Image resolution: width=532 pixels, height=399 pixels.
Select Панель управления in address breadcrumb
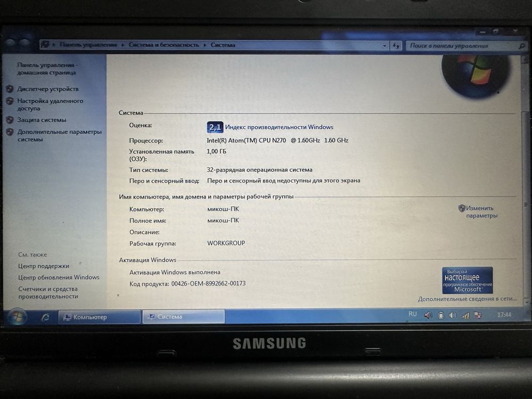(x=88, y=45)
